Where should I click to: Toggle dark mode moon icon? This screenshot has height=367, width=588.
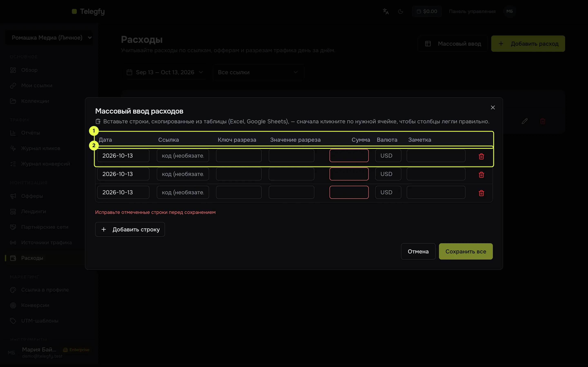coord(400,11)
